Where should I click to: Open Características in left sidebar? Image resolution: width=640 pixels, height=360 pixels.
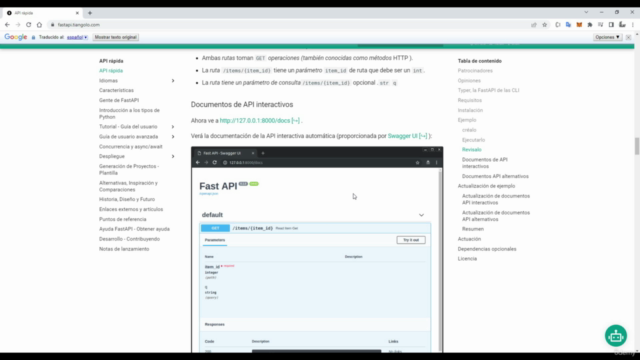coord(116,90)
